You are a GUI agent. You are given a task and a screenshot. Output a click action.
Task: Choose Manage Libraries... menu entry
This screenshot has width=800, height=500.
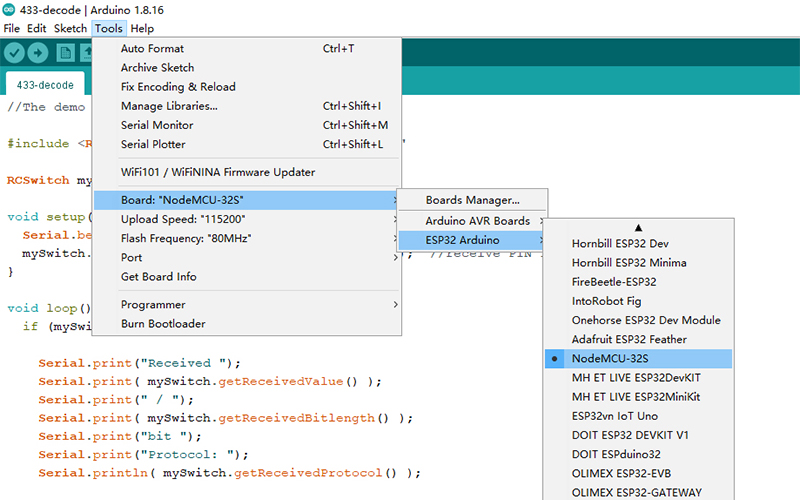(169, 106)
